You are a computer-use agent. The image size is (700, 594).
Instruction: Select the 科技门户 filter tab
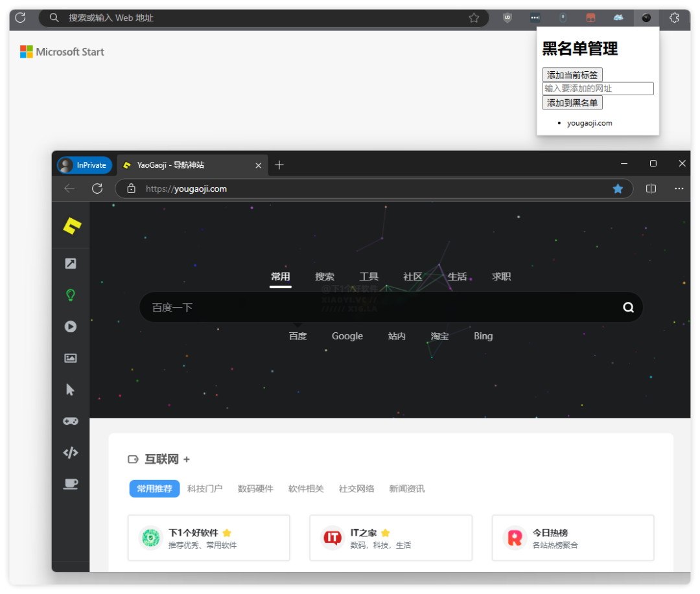[x=205, y=488]
